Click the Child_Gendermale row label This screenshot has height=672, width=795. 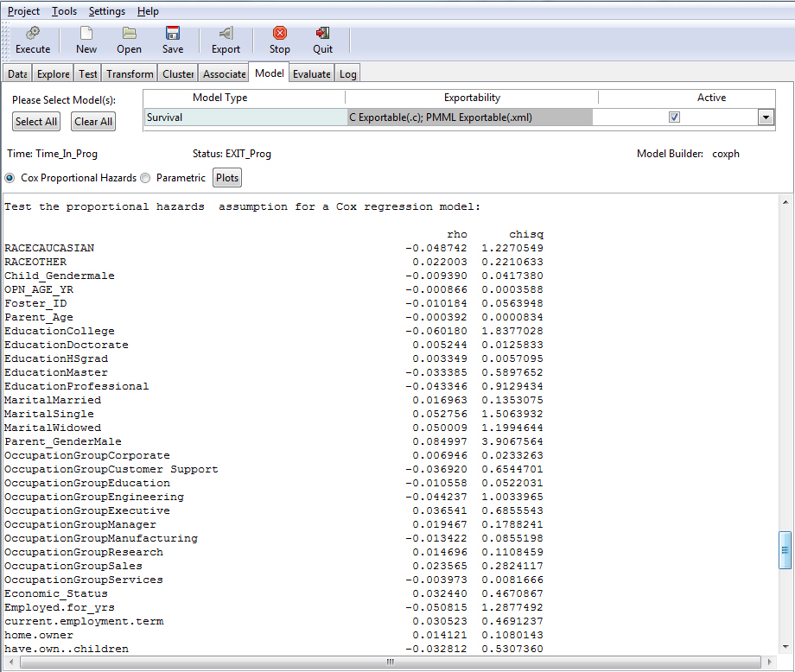pyautogui.click(x=60, y=276)
